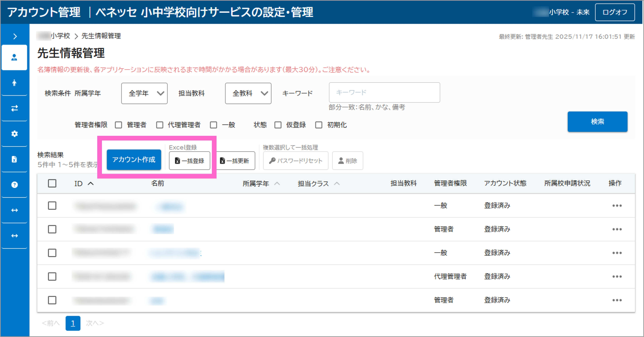Select all rows via header checkbox

52,183
